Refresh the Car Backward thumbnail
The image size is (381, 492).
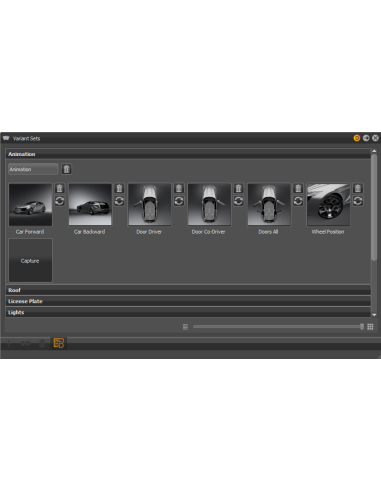pos(119,201)
